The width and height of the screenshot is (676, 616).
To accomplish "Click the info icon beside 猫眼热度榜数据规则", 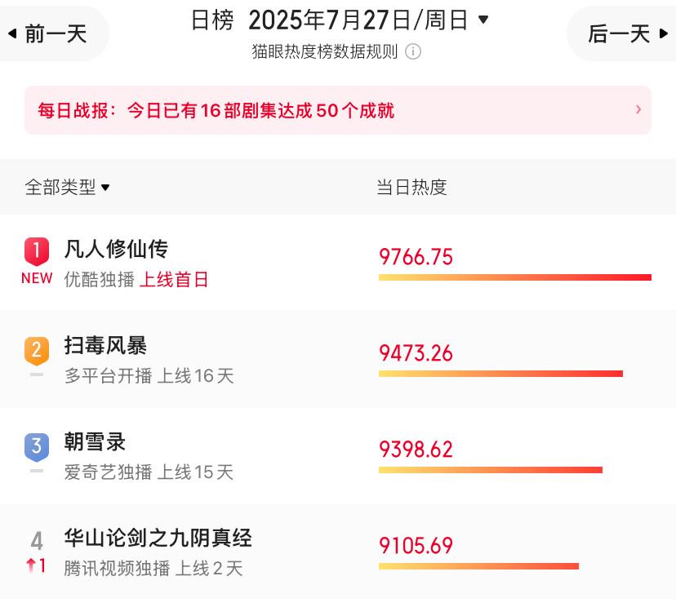I will [412, 51].
